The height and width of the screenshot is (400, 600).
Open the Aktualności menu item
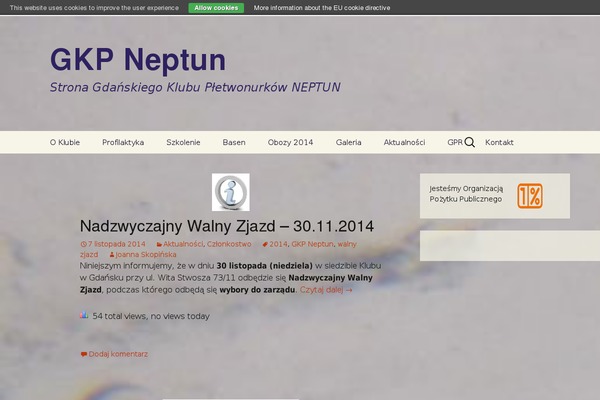click(404, 142)
